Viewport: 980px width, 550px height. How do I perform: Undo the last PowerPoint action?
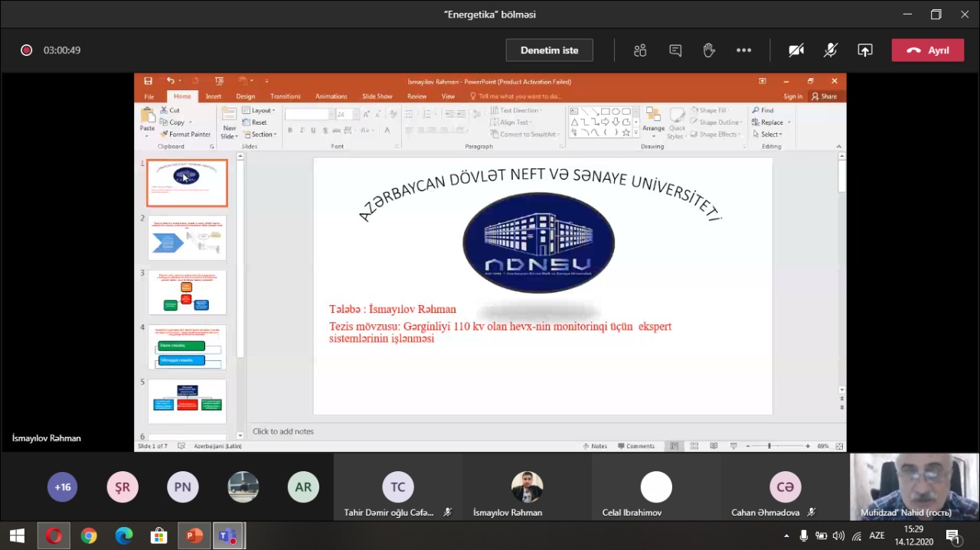point(170,81)
